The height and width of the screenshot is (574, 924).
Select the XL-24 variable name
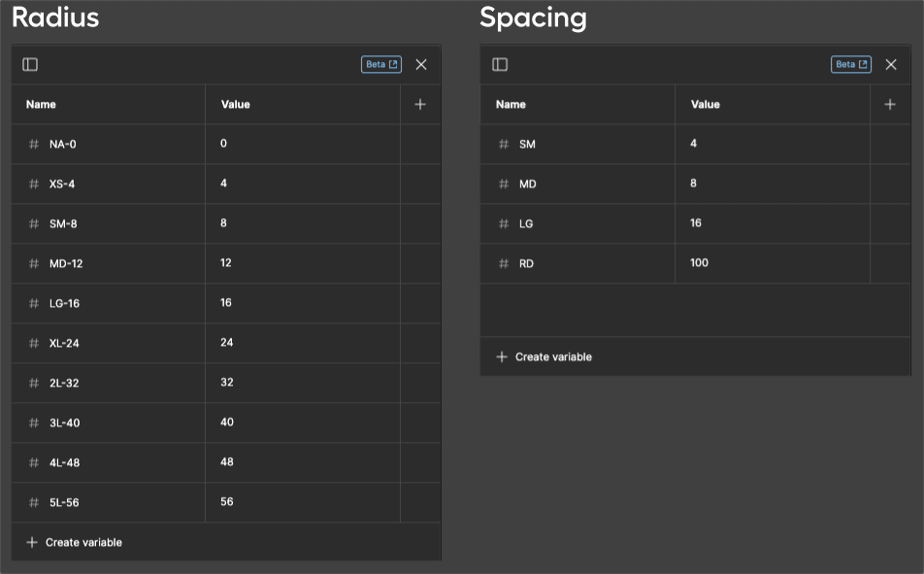(64, 344)
